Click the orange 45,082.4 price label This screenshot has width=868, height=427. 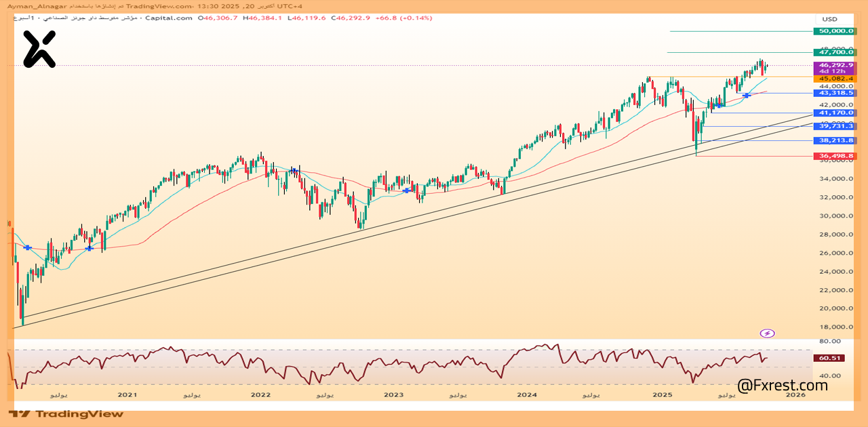835,79
